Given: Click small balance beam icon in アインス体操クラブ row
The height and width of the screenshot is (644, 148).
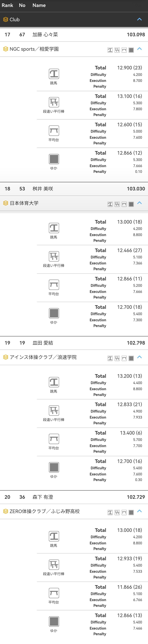Looking at the screenshot, I should [x=124, y=358].
